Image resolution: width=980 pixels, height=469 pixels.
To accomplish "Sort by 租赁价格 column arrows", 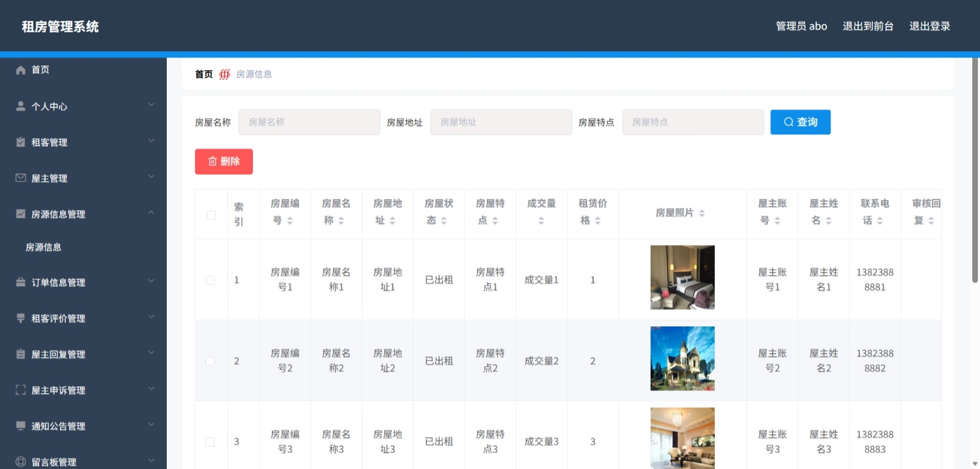I will [598, 221].
